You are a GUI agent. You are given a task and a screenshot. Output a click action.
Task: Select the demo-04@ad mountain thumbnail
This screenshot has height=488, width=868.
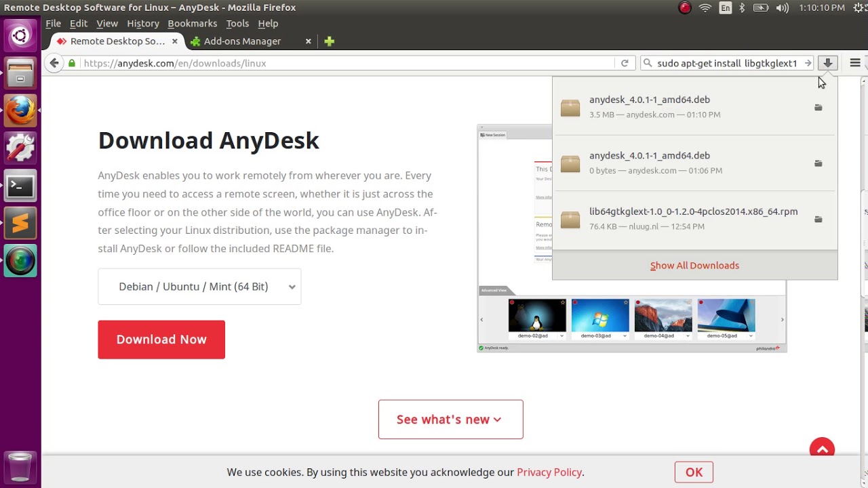[663, 315]
